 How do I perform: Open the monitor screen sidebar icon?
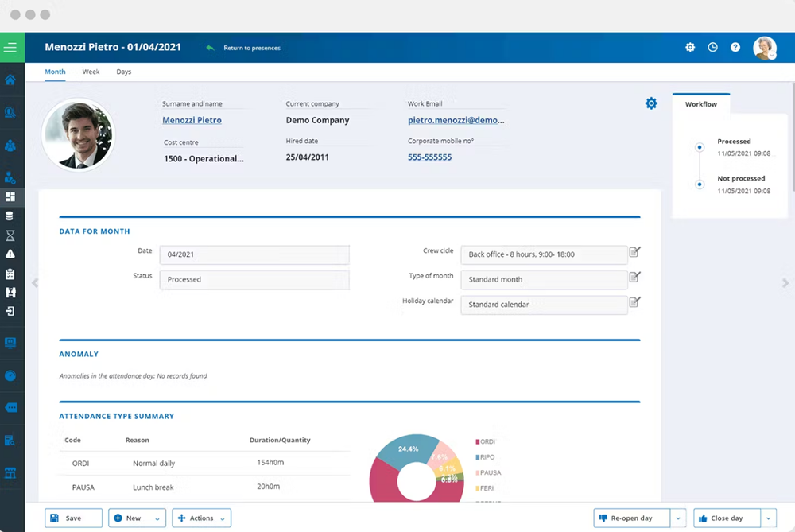(10, 343)
